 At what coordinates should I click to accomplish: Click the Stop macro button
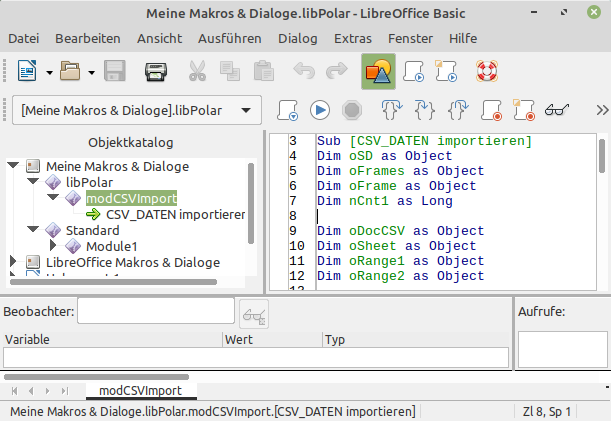[352, 110]
